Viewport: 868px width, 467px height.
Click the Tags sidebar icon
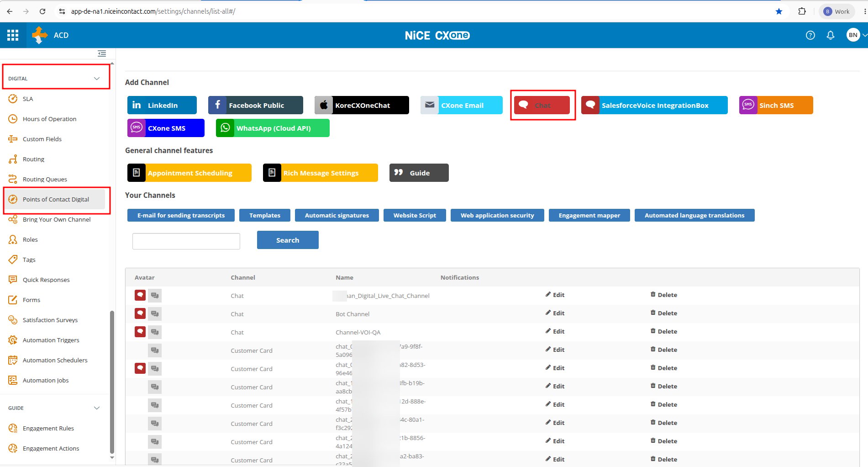pyautogui.click(x=13, y=260)
